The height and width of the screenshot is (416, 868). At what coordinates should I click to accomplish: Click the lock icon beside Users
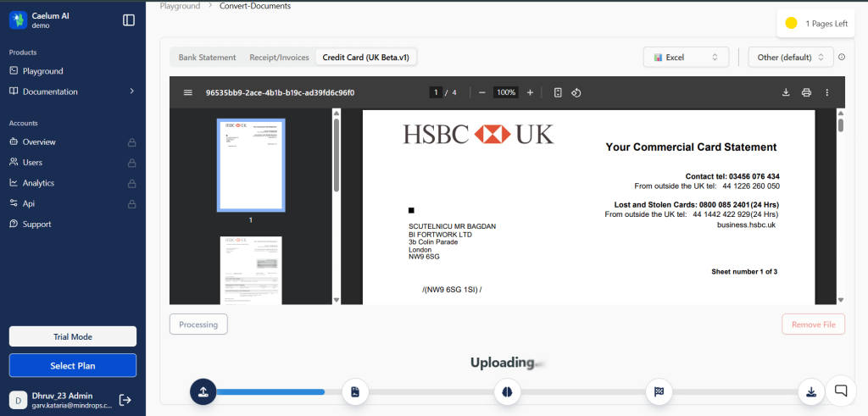click(x=131, y=164)
